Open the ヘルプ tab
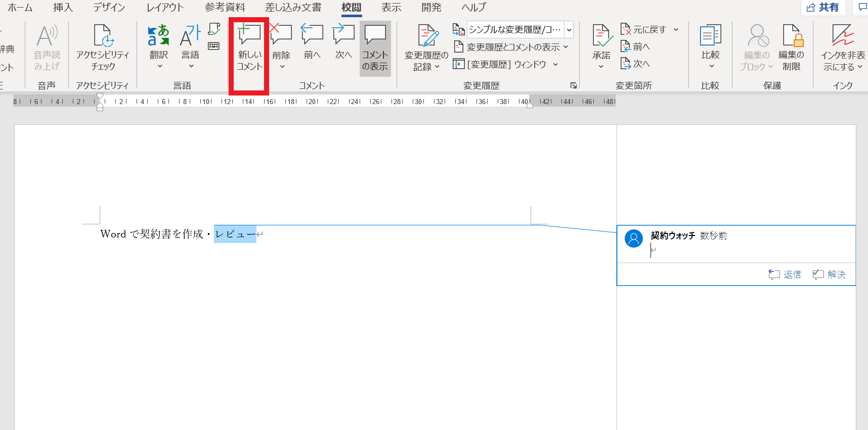Image resolution: width=868 pixels, height=430 pixels. point(473,8)
